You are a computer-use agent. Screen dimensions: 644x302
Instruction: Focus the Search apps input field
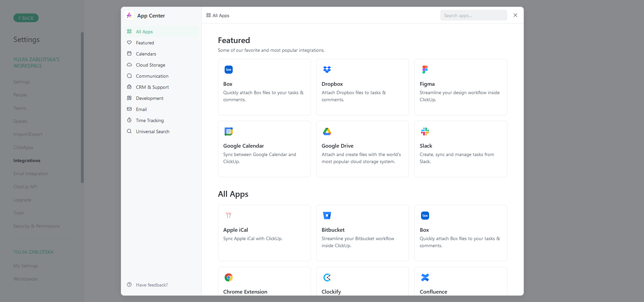coord(473,15)
